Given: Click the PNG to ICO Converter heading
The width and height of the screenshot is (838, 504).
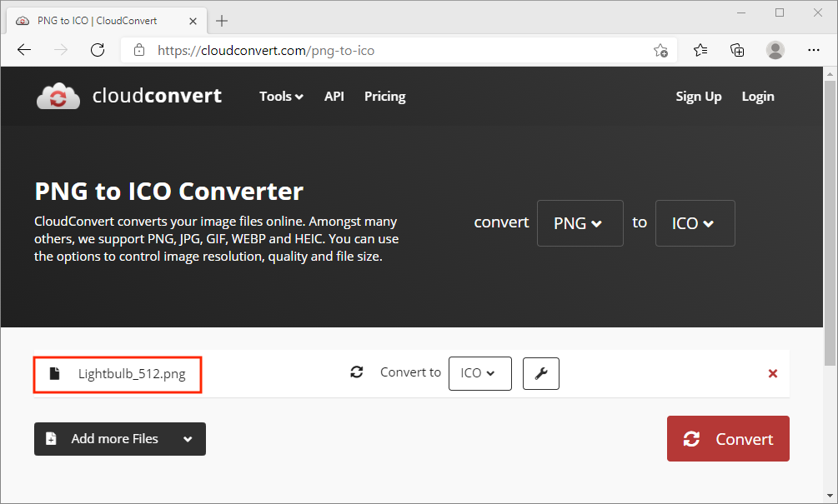Looking at the screenshot, I should pos(169,191).
